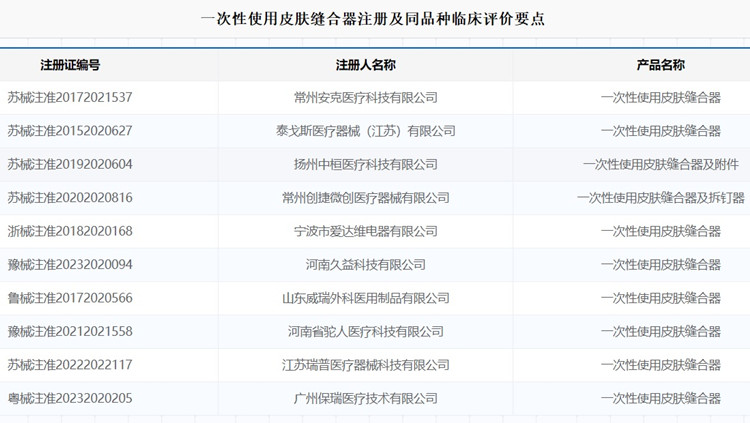Open registration number 苏械注准20222022117
Image resolution: width=750 pixels, height=423 pixels.
(70, 365)
